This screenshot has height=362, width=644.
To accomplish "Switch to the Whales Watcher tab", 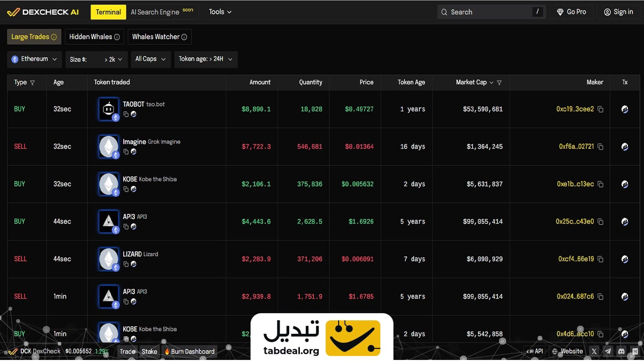I will click(159, 37).
